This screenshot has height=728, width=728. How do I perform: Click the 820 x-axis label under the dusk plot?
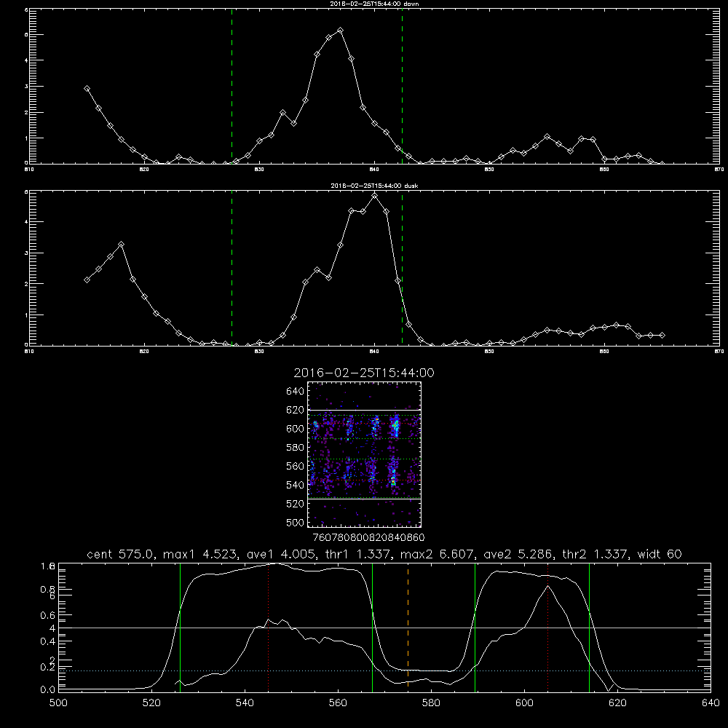coord(144,352)
